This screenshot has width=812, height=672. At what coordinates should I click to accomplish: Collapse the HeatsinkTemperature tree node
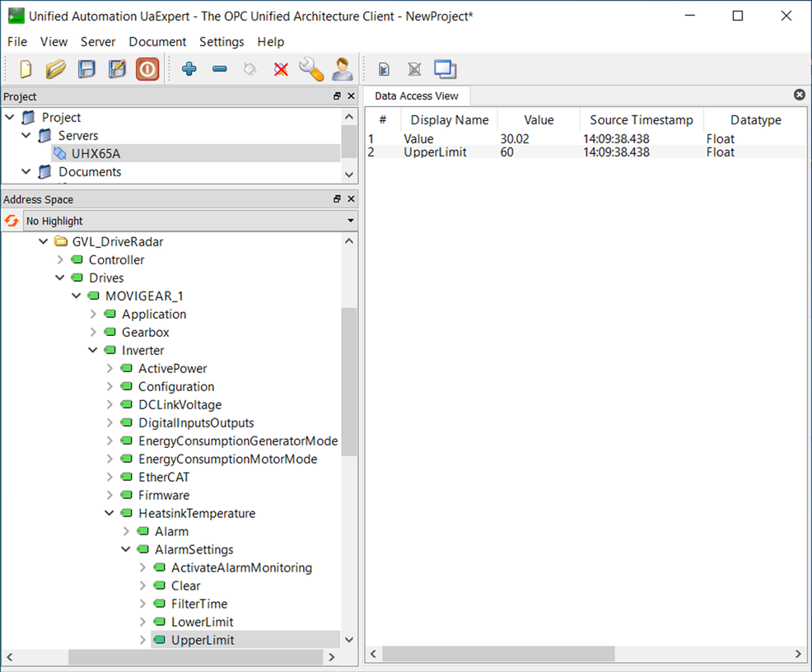110,513
